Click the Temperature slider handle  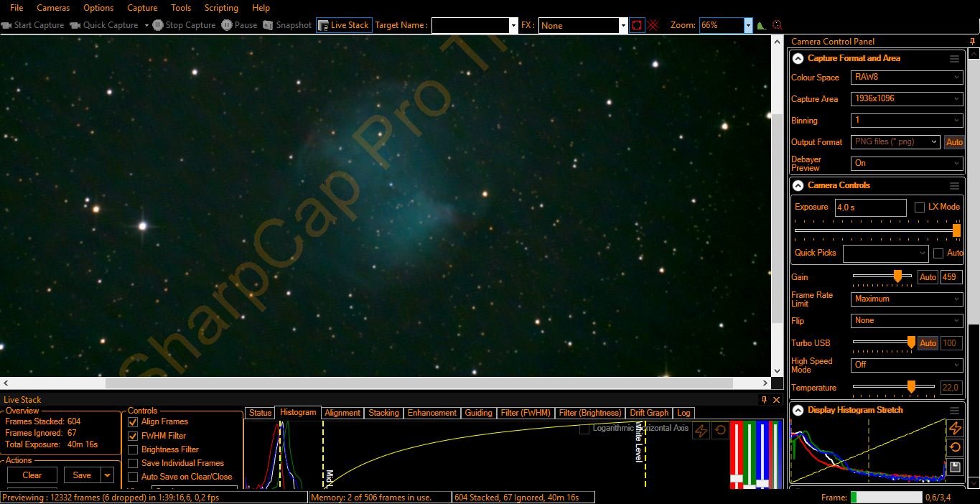(911, 387)
